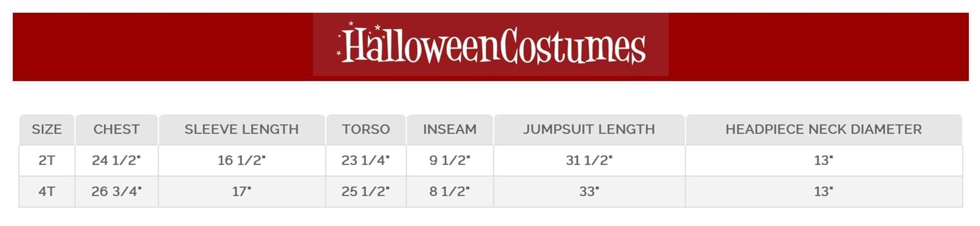Click the 25 1/2" torso value
Viewport: 980px width, 226px height.
(x=366, y=191)
